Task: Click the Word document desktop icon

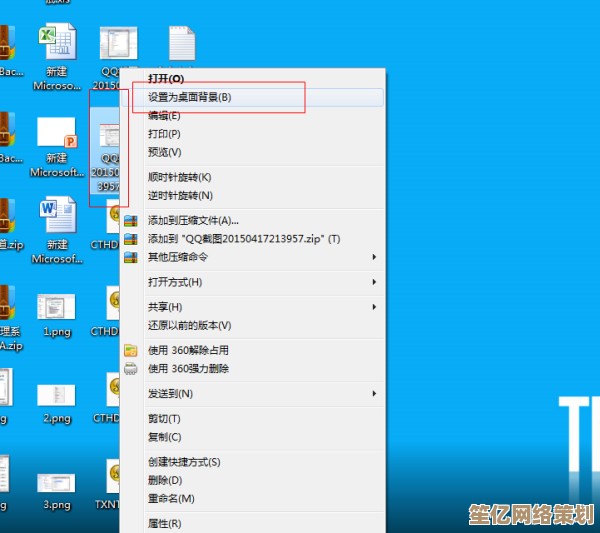Action: click(57, 218)
